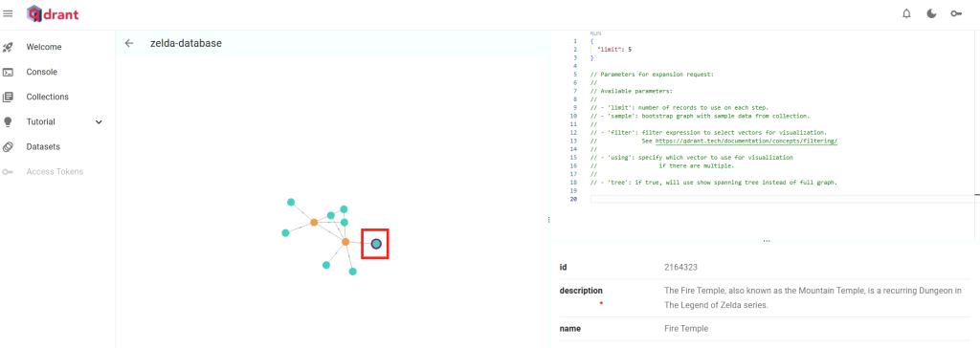This screenshot has width=980, height=348.
Task: Open Datasets in the sidebar
Action: (x=43, y=147)
